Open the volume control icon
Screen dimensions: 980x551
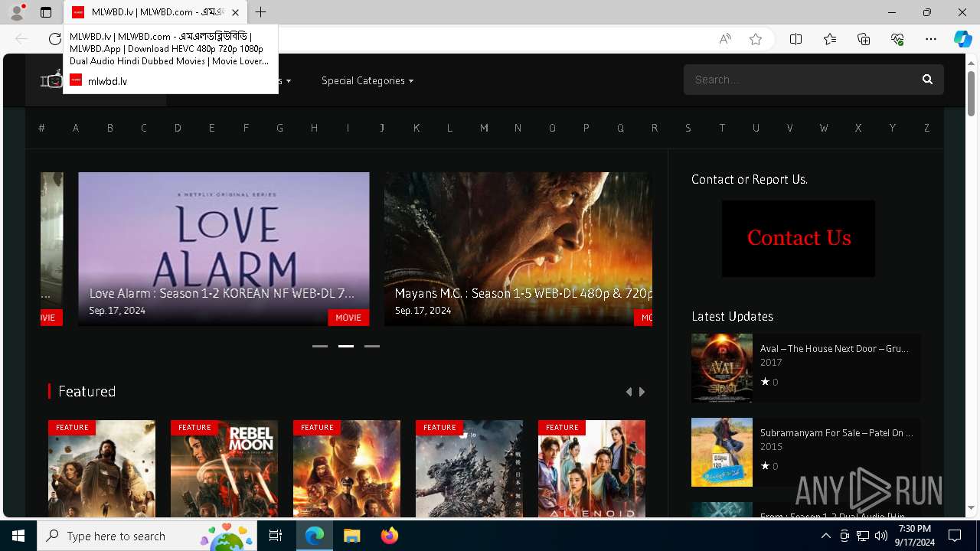pyautogui.click(x=881, y=536)
